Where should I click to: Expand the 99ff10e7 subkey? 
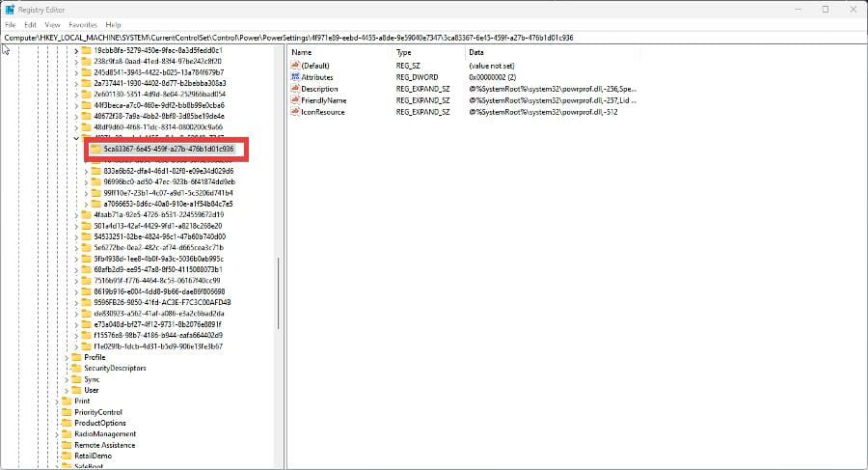(86, 193)
